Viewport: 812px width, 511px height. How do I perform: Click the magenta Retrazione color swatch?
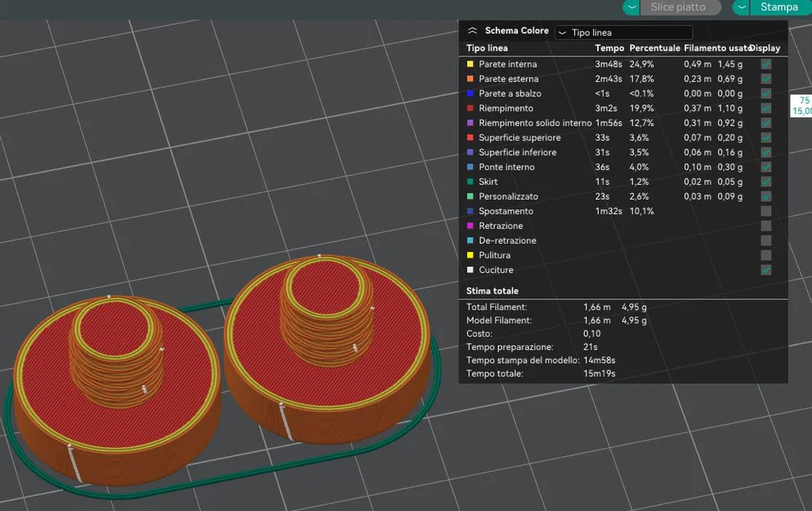471,226
